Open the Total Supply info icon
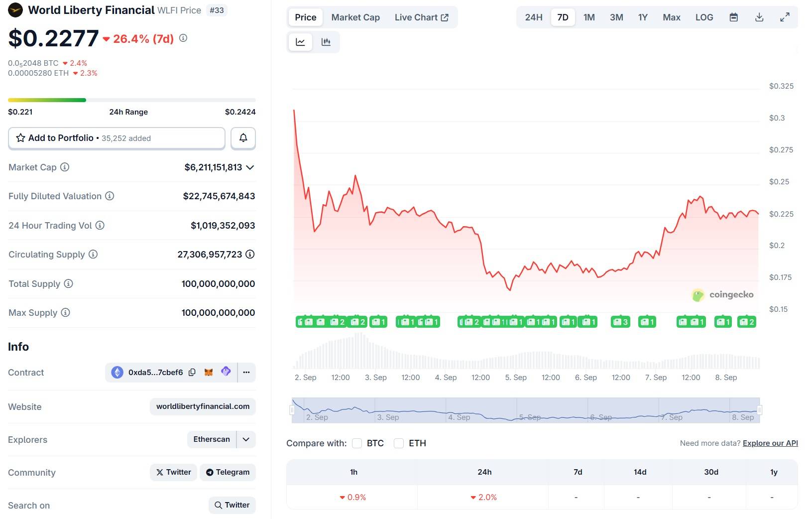Viewport: 812px width, 519px height. 69,283
